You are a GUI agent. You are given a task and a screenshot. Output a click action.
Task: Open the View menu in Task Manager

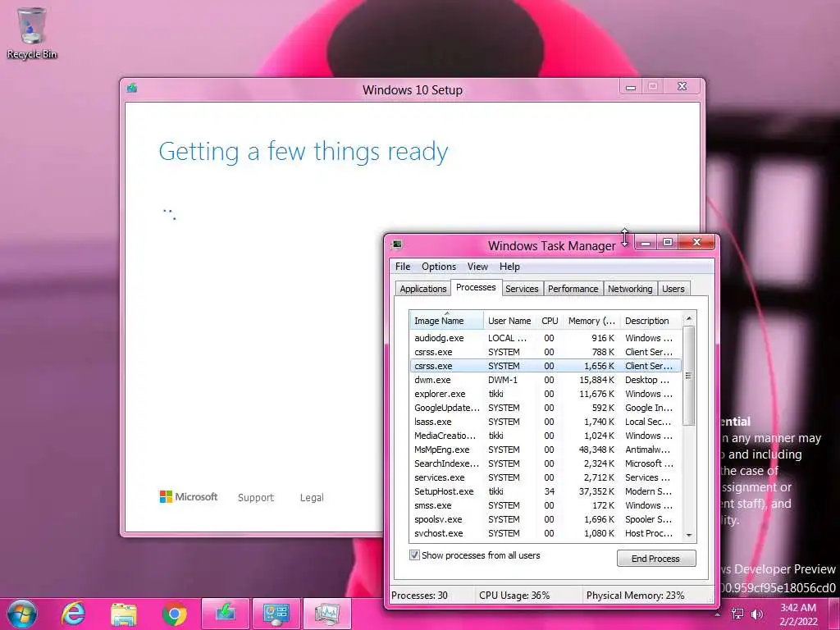[477, 267]
